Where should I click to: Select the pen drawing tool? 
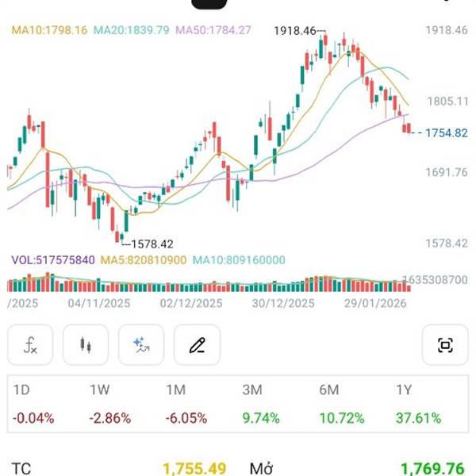pos(197,345)
